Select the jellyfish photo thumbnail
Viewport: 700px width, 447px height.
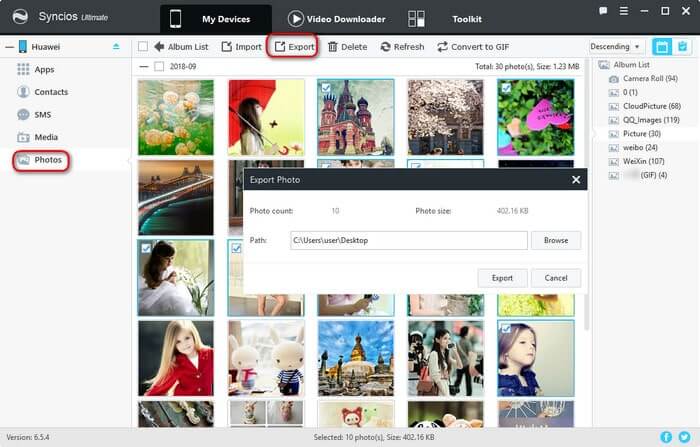[176, 117]
